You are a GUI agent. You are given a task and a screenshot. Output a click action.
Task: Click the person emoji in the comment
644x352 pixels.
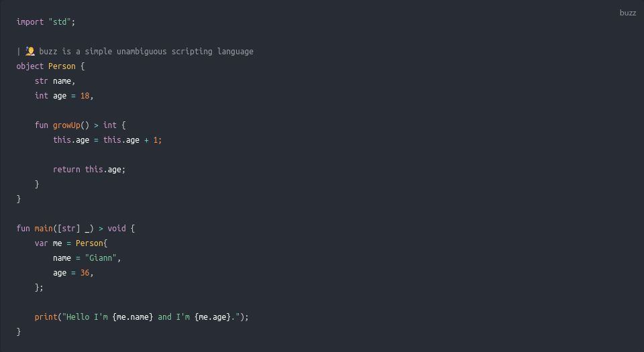tap(30, 51)
